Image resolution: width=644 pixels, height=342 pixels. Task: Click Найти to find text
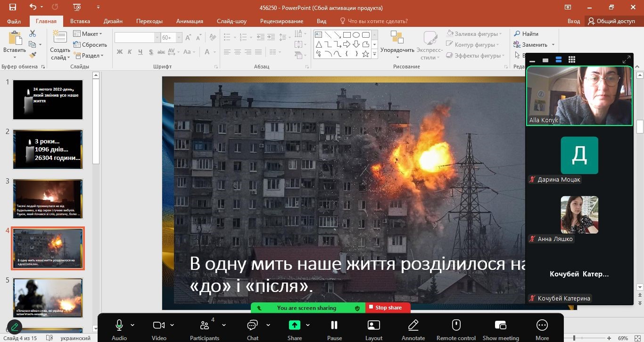[526, 34]
